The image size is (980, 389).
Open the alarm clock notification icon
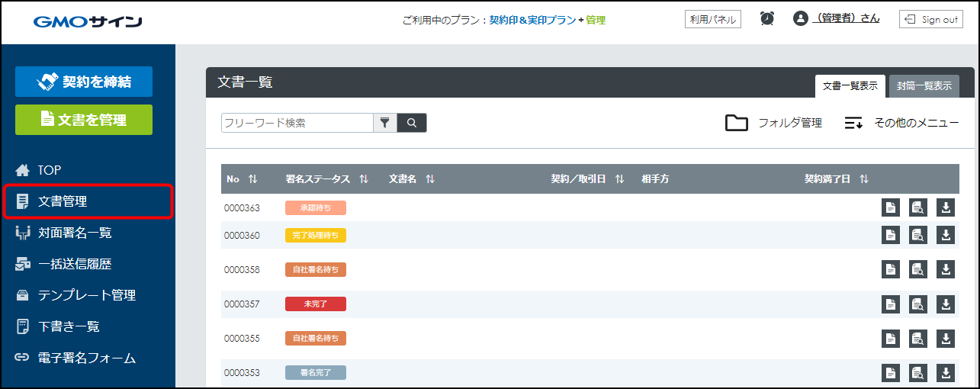pos(767,19)
